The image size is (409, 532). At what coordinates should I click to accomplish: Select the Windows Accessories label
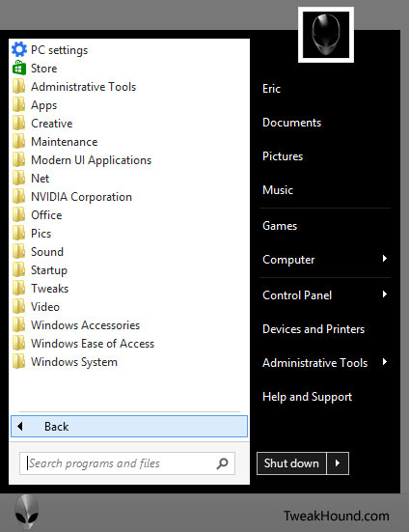click(x=85, y=325)
